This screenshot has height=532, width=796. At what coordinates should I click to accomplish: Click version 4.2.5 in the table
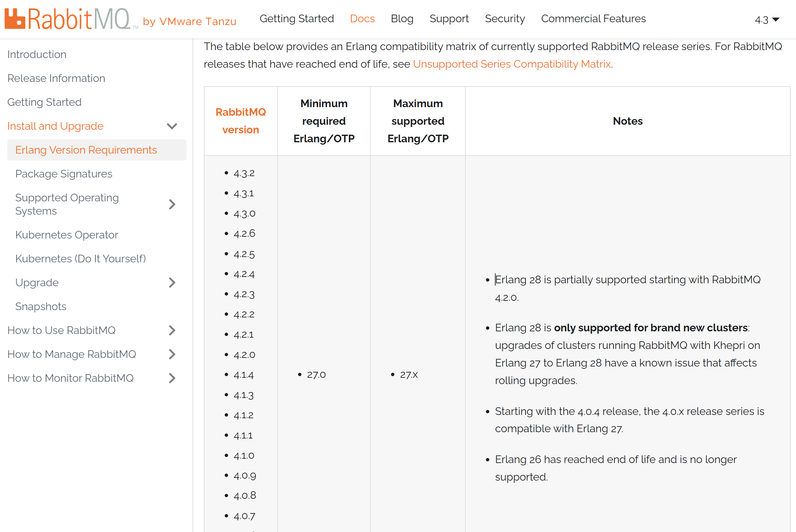point(244,254)
